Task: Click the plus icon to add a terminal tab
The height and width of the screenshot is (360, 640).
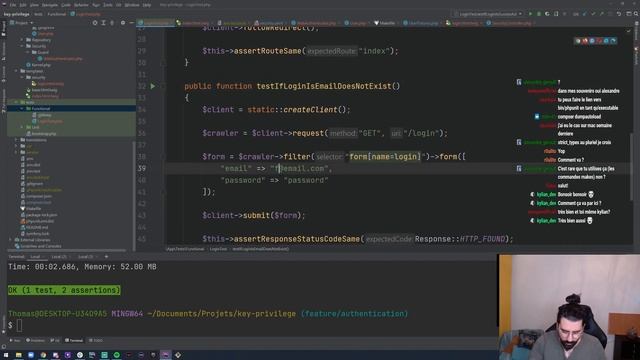Action: (106, 257)
